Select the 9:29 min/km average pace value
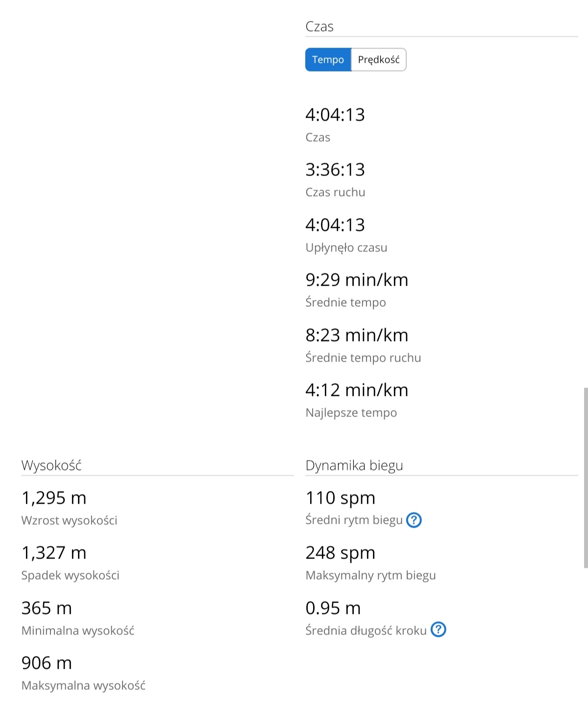 (x=357, y=280)
